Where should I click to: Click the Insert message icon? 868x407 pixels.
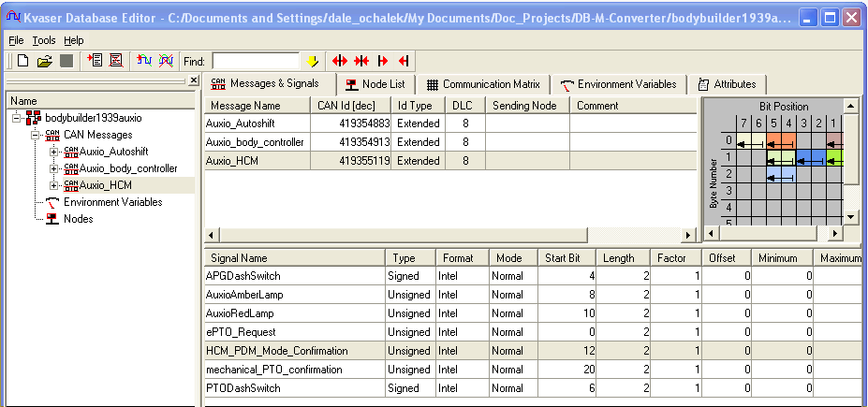pyautogui.click(x=95, y=61)
